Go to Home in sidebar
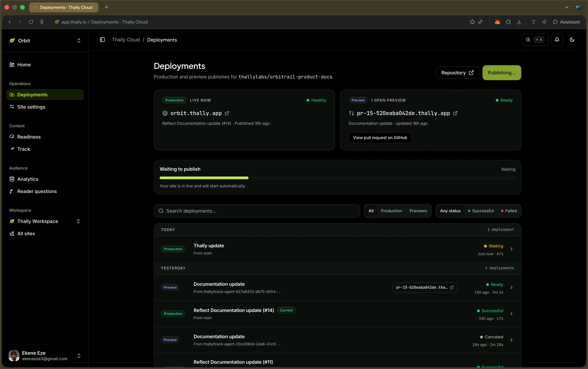The width and height of the screenshot is (588, 369). [45, 65]
